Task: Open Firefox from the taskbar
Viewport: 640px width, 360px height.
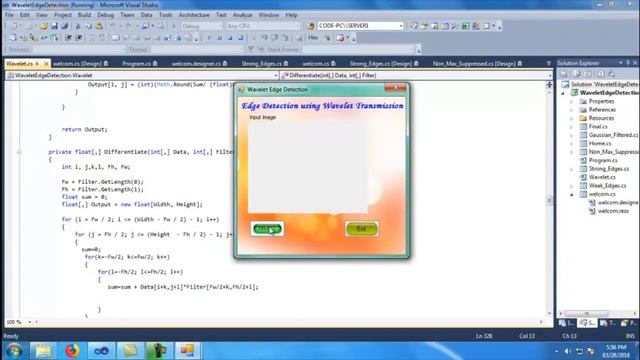Action: tap(72, 351)
